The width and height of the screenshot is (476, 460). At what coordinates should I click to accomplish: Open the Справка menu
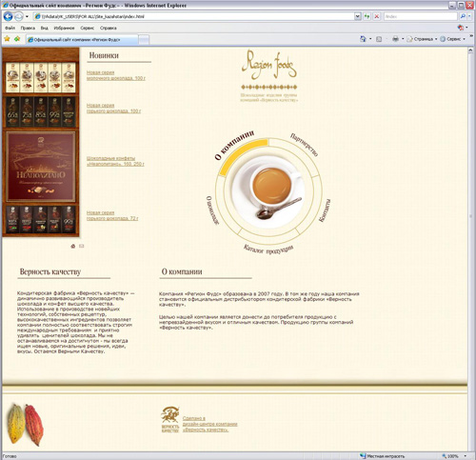pyautogui.click(x=109, y=28)
